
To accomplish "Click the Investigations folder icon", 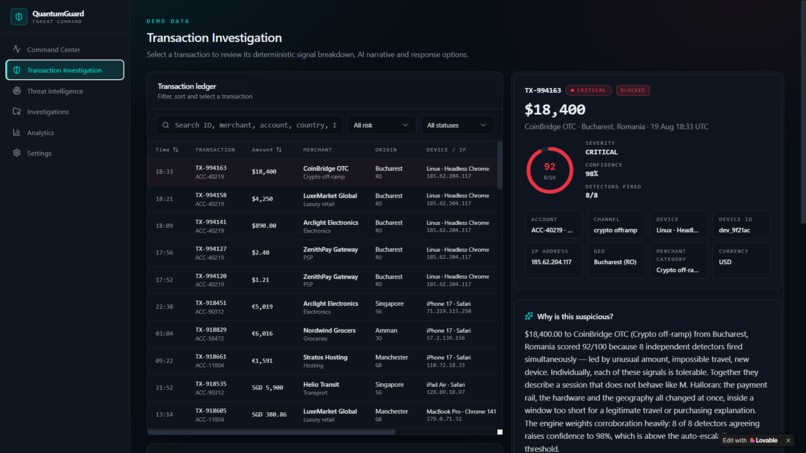I will (x=16, y=112).
